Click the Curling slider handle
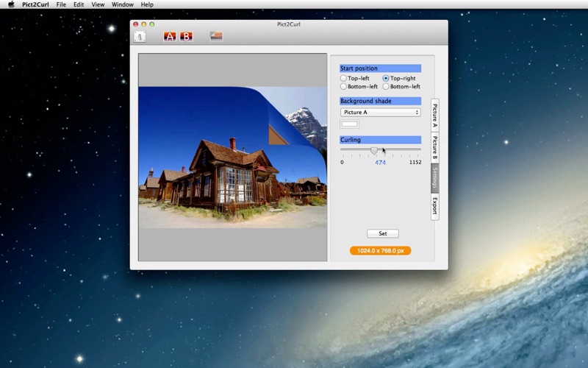 (374, 151)
